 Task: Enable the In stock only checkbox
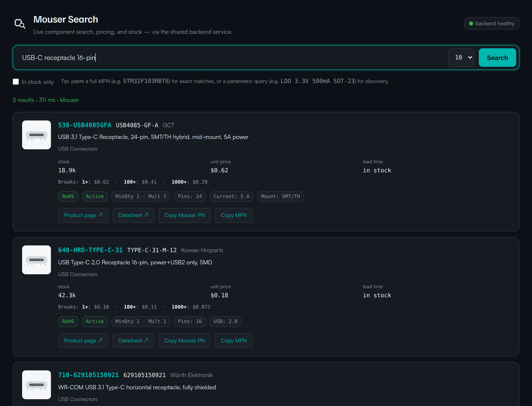click(x=16, y=82)
